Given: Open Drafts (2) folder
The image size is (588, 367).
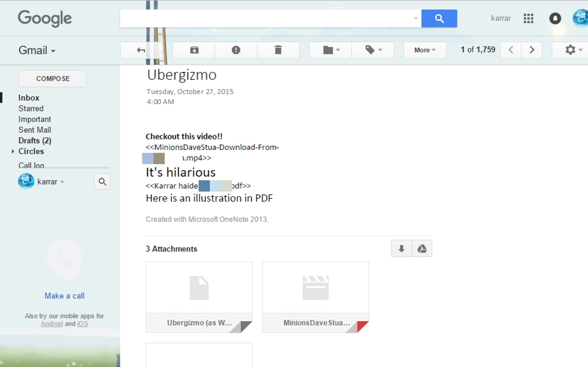Looking at the screenshot, I should (35, 141).
